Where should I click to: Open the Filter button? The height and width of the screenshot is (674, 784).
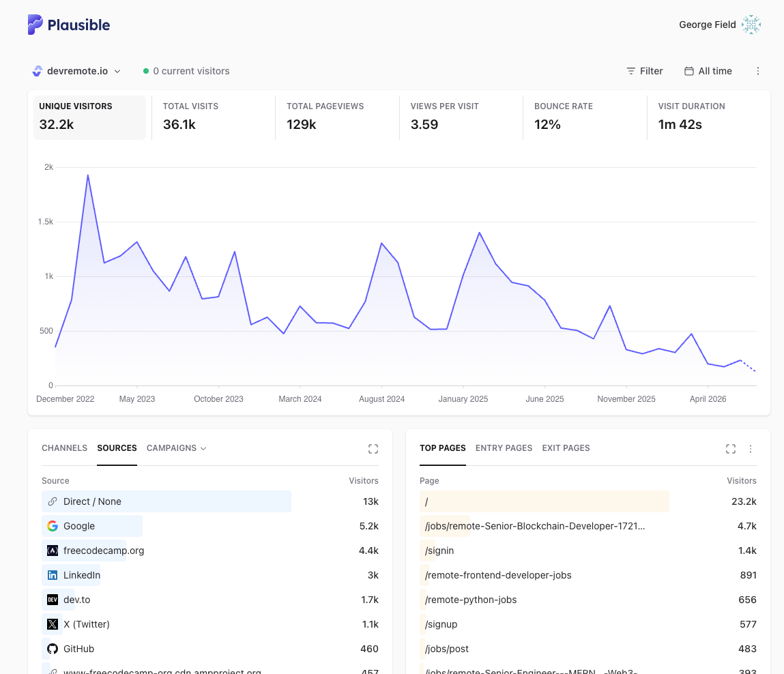pos(645,71)
